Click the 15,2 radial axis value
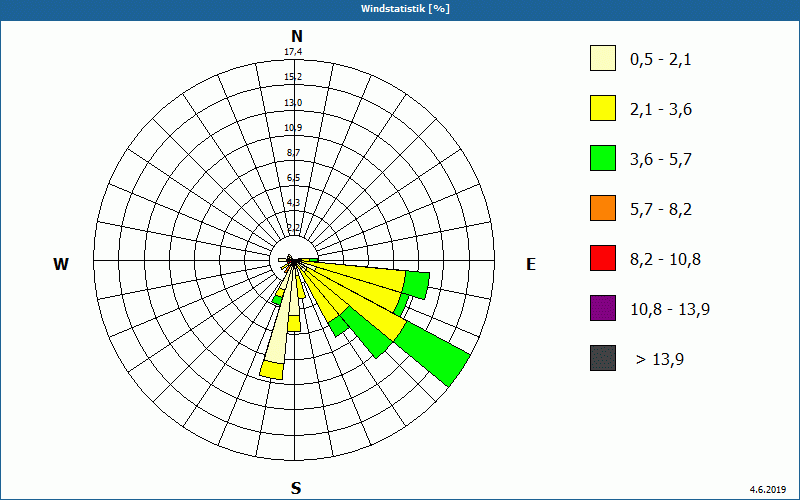Viewport: 800px width, 500px height. pos(293,77)
